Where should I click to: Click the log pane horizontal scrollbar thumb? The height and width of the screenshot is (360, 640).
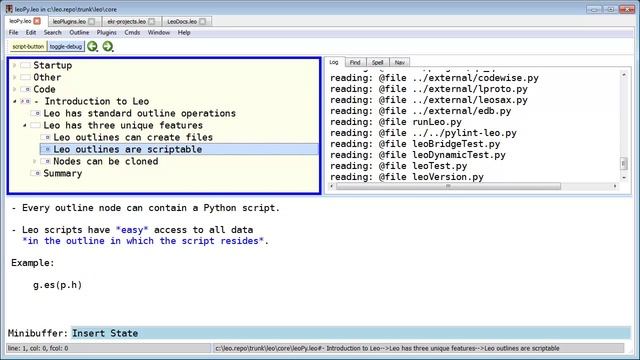click(x=448, y=186)
